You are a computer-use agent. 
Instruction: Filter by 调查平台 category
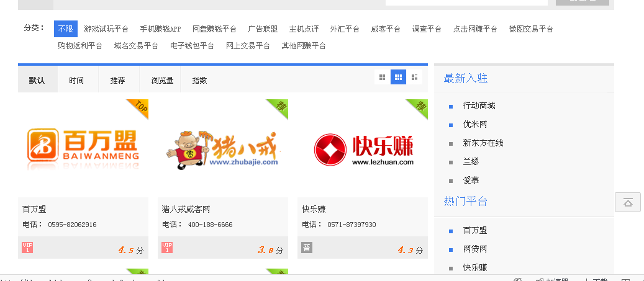click(x=427, y=29)
